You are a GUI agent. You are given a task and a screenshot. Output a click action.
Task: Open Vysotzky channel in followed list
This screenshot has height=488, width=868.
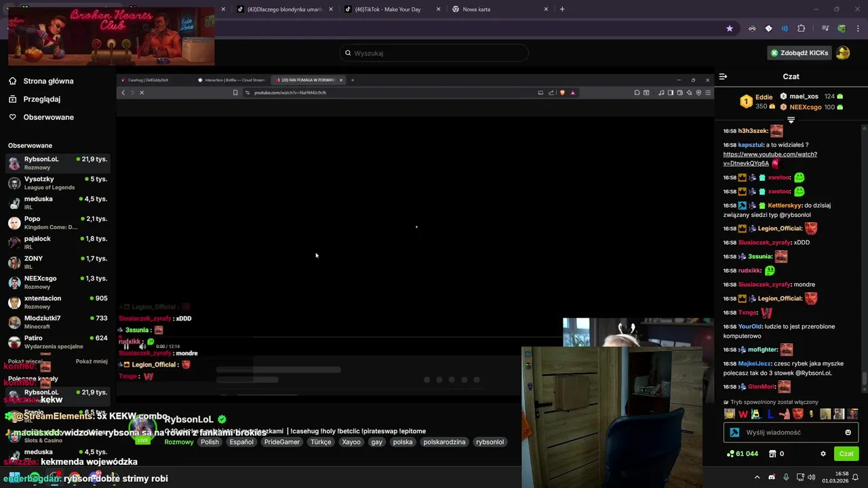click(58, 183)
